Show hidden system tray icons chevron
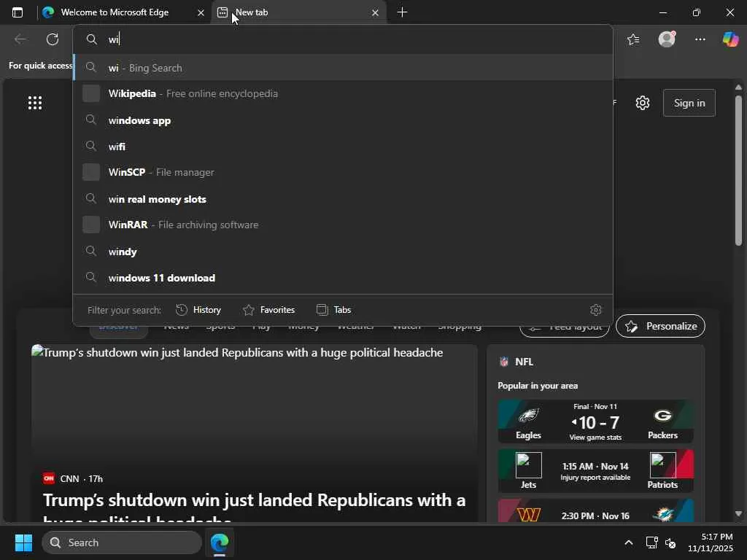This screenshot has width=747, height=560. 628,542
